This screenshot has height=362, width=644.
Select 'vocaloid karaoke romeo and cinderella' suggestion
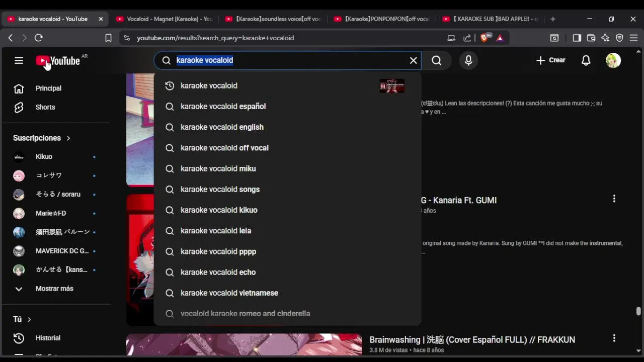(x=287, y=314)
